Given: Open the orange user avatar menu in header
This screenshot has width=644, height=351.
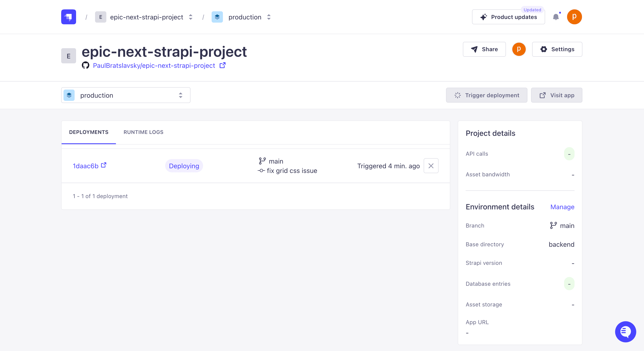Looking at the screenshot, I should pos(574,17).
